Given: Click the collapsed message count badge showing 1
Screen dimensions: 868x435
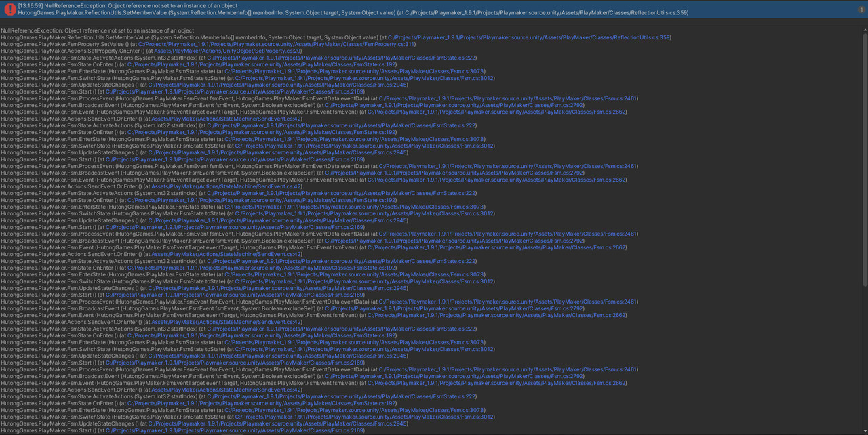Looking at the screenshot, I should [x=861, y=9].
